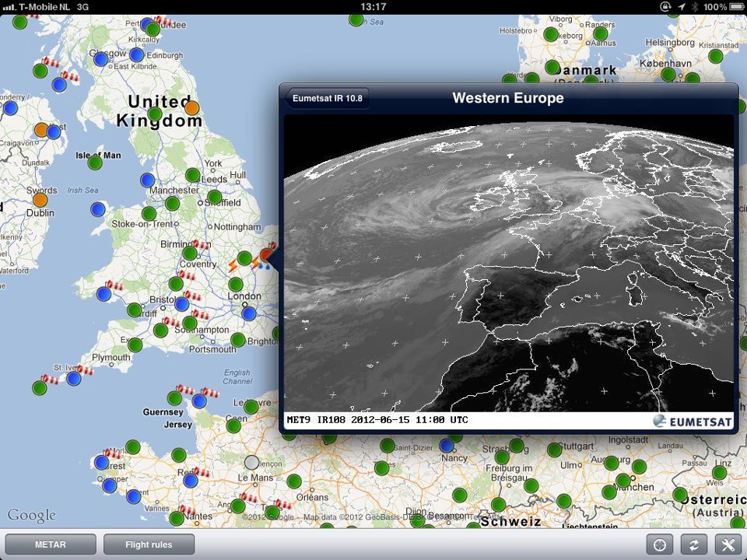Refresh weather data with the arrows icon

pyautogui.click(x=693, y=544)
